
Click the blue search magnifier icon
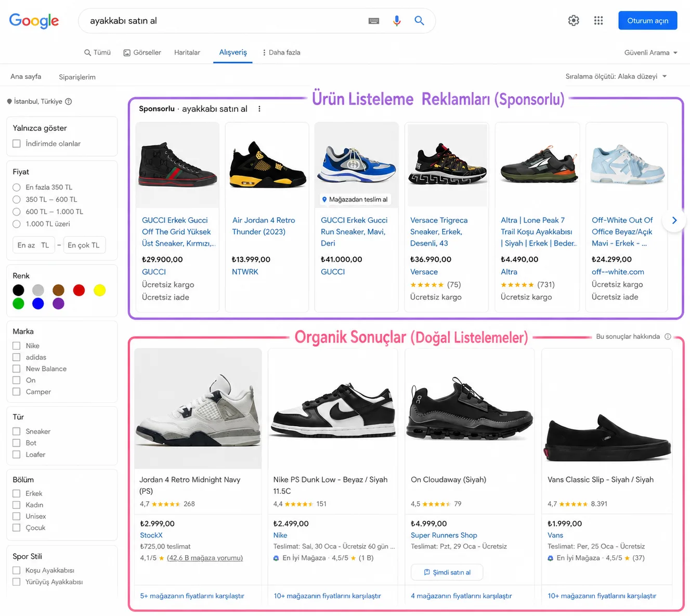pos(419,21)
